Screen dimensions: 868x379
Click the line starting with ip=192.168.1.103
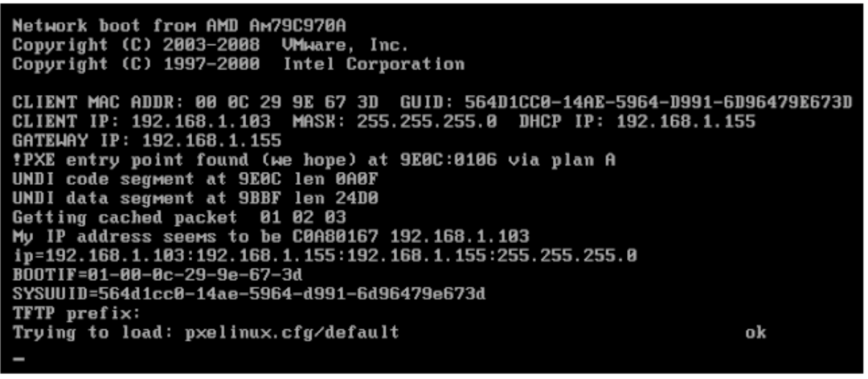click(325, 256)
